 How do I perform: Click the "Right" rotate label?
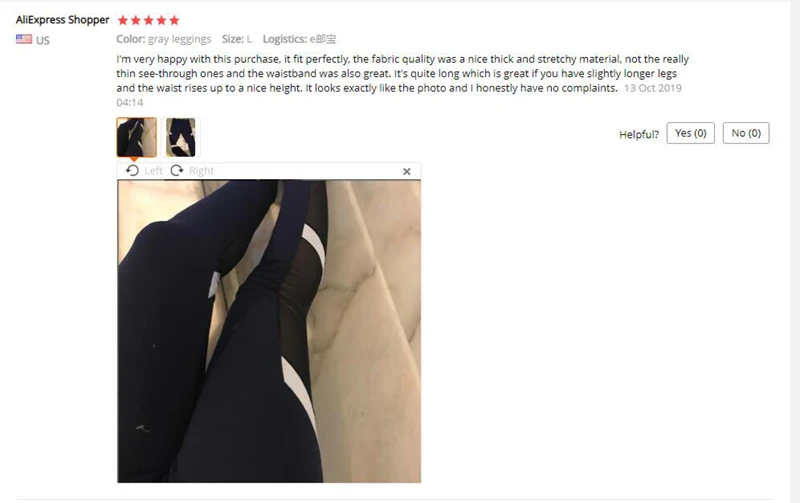(202, 171)
